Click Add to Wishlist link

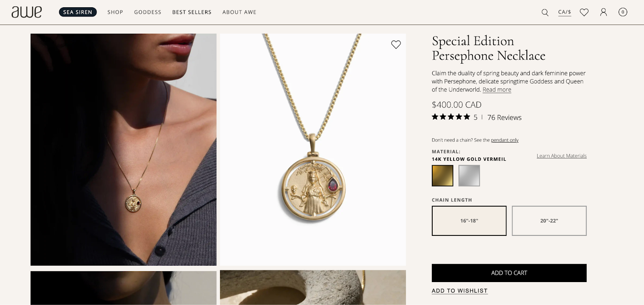tap(460, 291)
